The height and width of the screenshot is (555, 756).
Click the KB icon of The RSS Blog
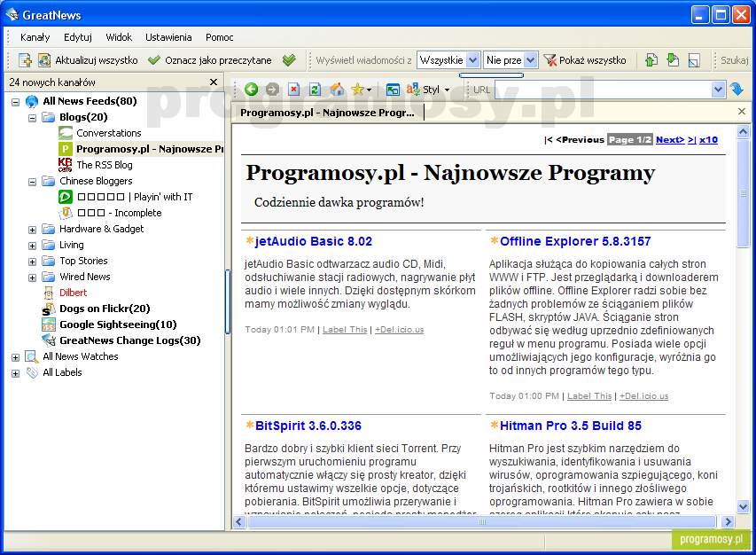(x=65, y=165)
